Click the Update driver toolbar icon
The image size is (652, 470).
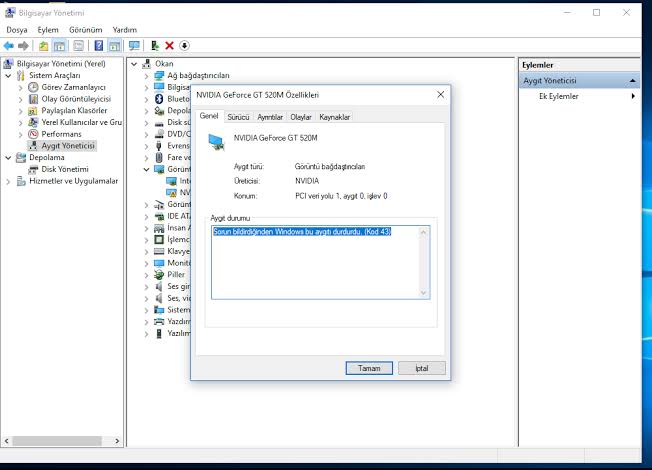(x=155, y=46)
